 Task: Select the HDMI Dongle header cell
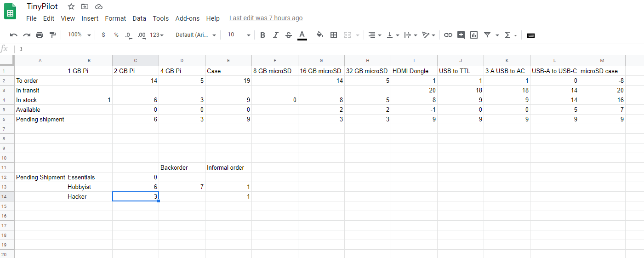[414, 71]
